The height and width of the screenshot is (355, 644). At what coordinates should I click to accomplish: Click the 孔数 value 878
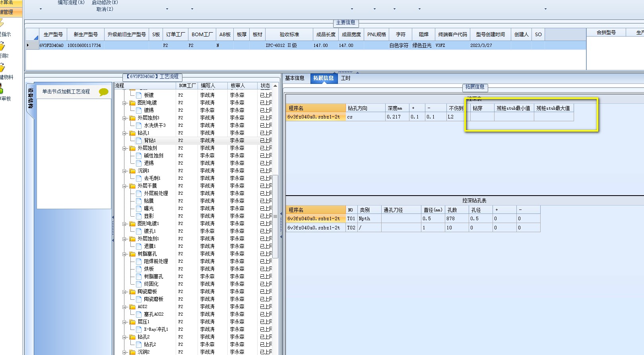pyautogui.click(x=457, y=219)
